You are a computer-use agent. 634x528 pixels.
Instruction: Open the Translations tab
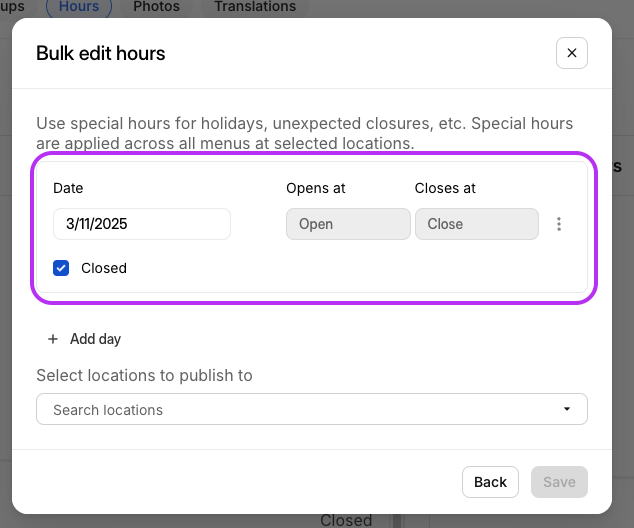255,7
